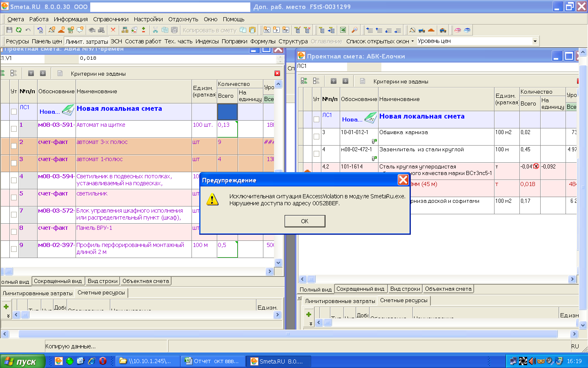Click the up arrow criteria button in АБК-Елочки window
588x368 pixels.
pyautogui.click(x=334, y=81)
